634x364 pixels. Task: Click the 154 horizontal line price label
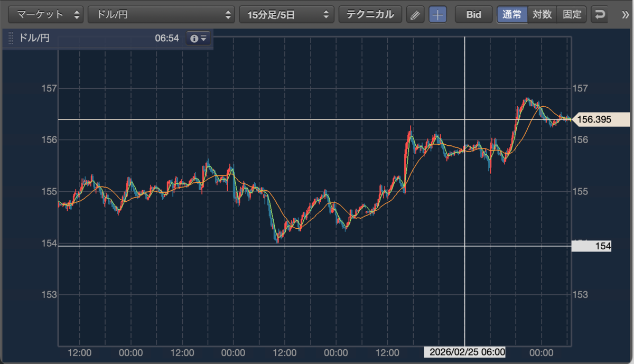pyautogui.click(x=592, y=246)
